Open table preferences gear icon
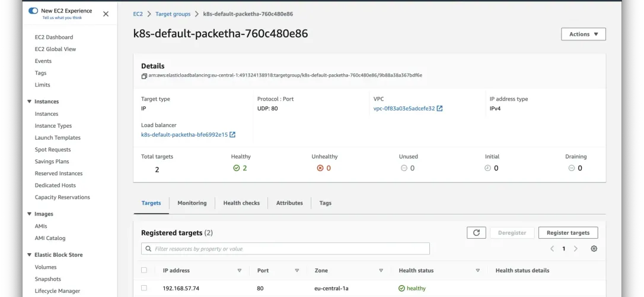Image resolution: width=644 pixels, height=297 pixels. (594, 249)
